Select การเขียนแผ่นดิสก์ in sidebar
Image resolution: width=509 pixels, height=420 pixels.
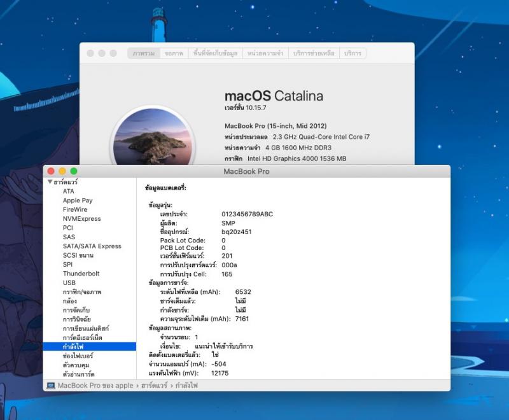(x=86, y=328)
